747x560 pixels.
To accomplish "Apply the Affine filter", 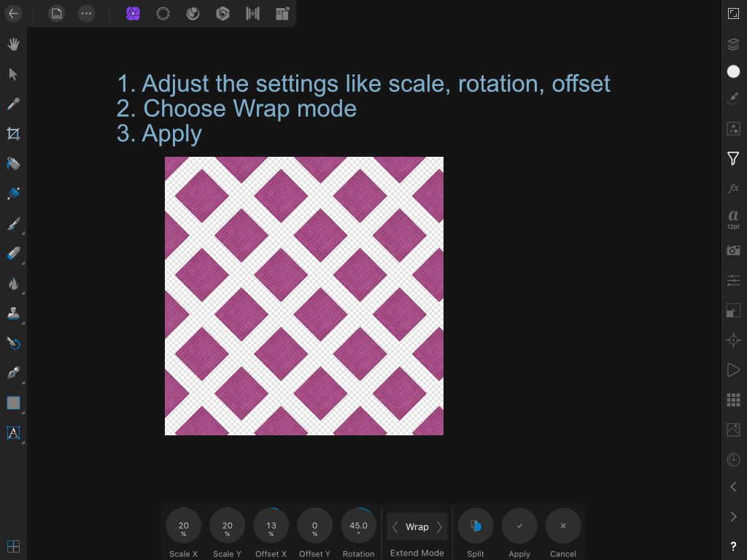I will pos(519,526).
